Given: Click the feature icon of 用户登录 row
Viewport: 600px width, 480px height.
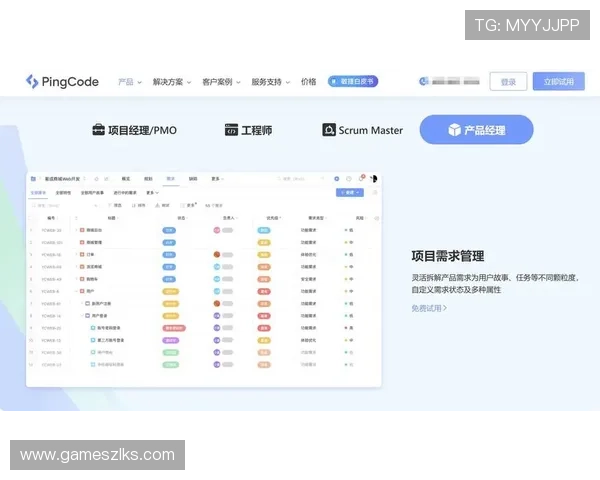Looking at the screenshot, I should (x=87, y=316).
